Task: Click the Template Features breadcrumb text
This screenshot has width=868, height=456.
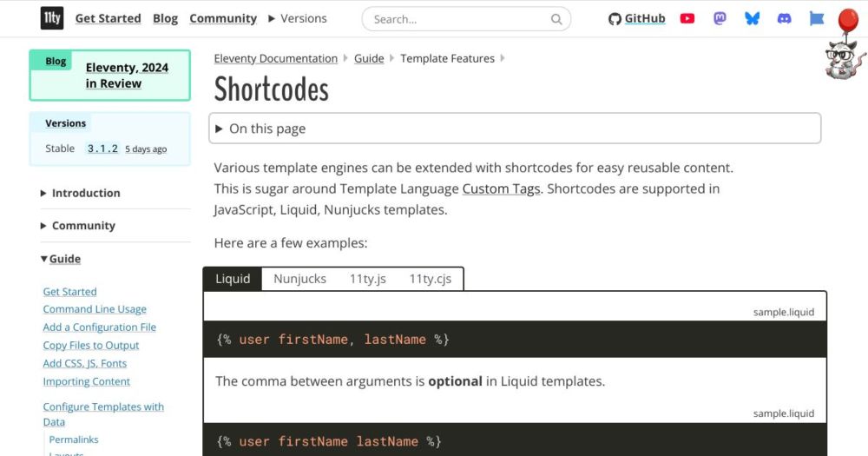Action: pyautogui.click(x=447, y=58)
